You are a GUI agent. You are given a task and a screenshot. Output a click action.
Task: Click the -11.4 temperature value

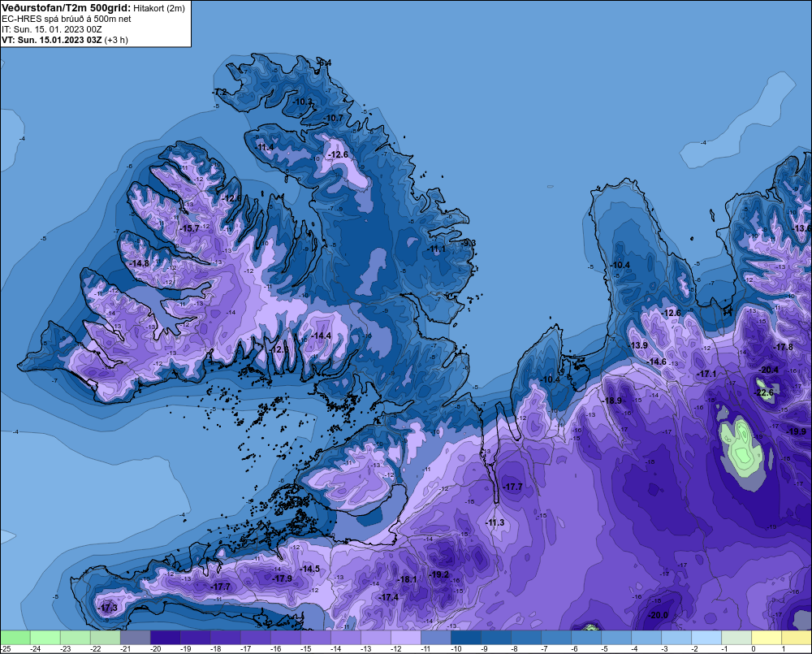pyautogui.click(x=265, y=147)
